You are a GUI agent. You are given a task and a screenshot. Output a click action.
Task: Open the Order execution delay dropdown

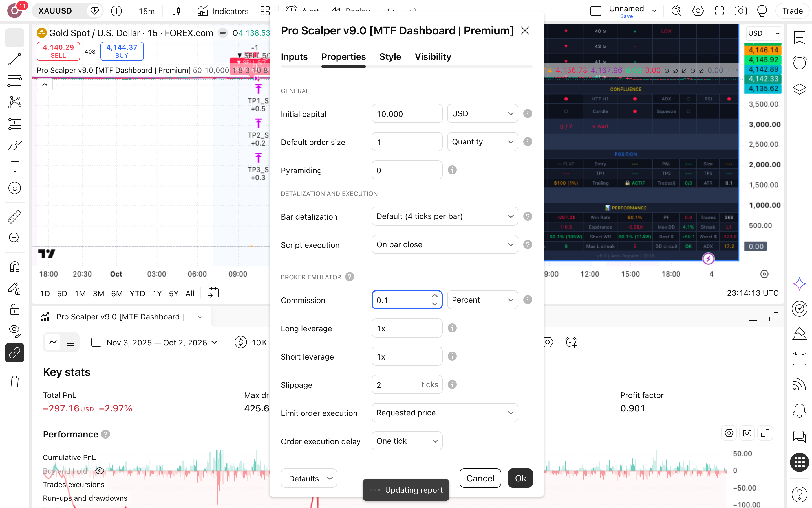(407, 441)
